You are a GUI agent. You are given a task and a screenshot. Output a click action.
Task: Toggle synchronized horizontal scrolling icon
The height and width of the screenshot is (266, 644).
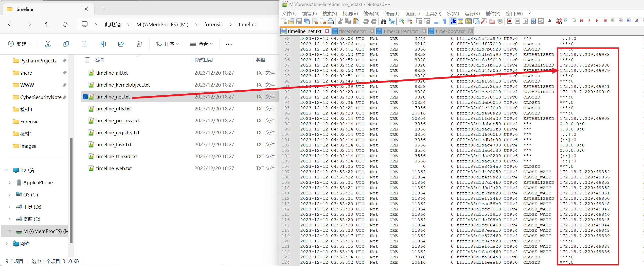coord(427,21)
